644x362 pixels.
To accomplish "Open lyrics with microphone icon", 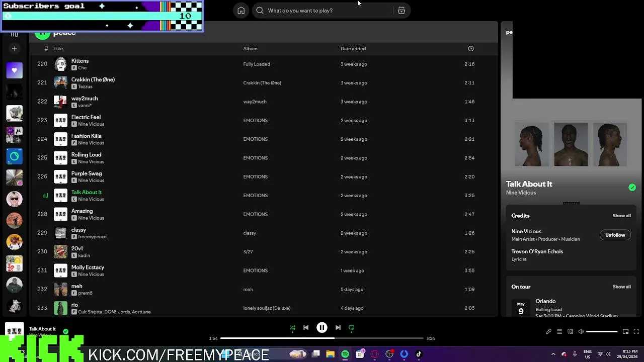I will click(549, 331).
